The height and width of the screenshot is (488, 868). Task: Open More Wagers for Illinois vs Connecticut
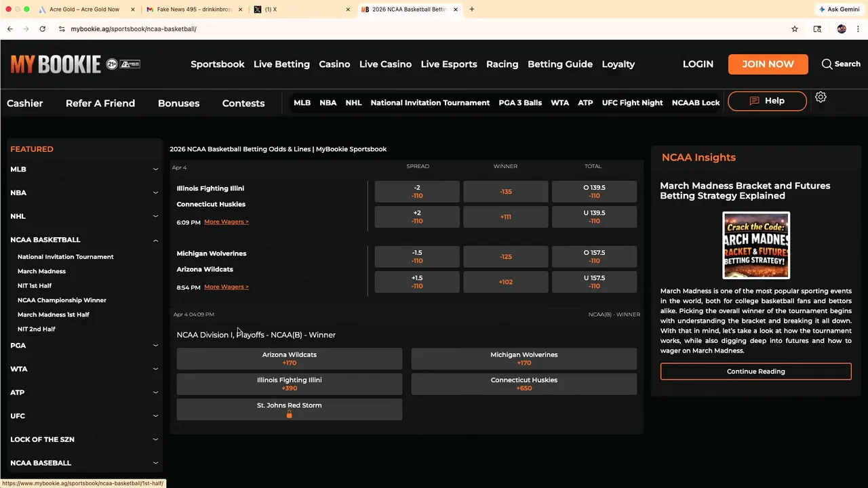(x=226, y=222)
